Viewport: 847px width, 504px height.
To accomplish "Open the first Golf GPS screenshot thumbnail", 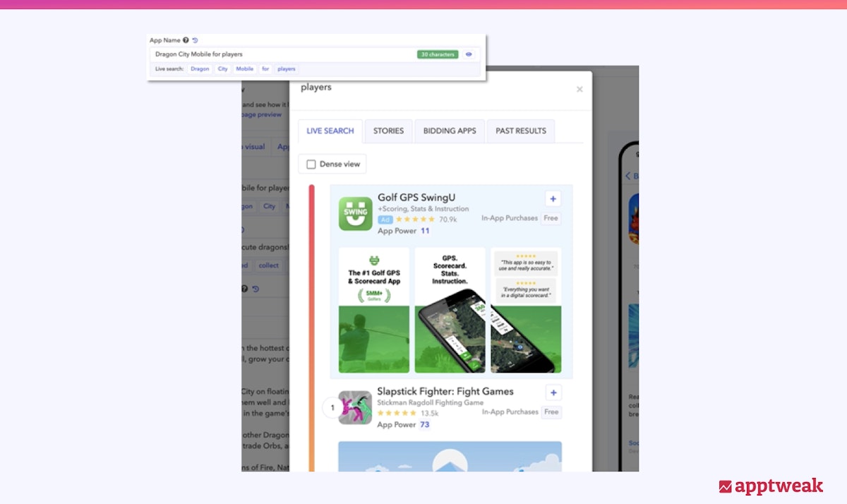I will pyautogui.click(x=374, y=310).
